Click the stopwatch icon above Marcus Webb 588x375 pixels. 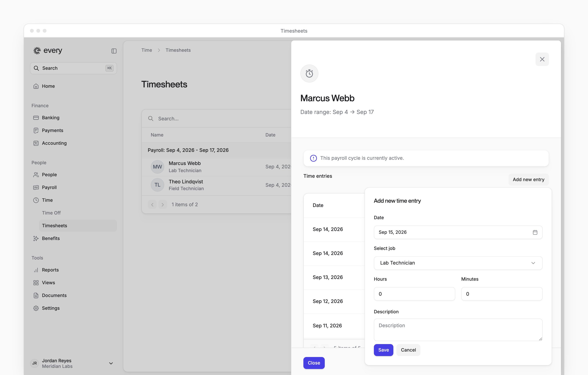[309, 73]
